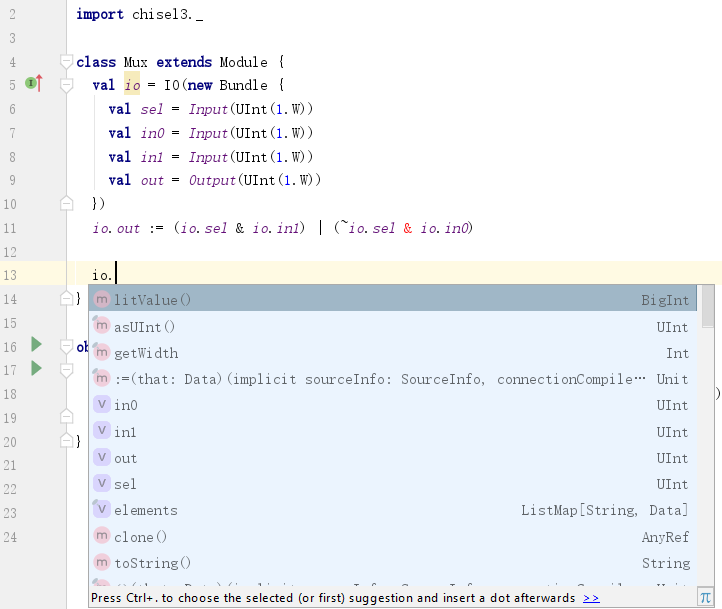Click io.out on line 11
The height and width of the screenshot is (609, 722).
click(x=116, y=228)
